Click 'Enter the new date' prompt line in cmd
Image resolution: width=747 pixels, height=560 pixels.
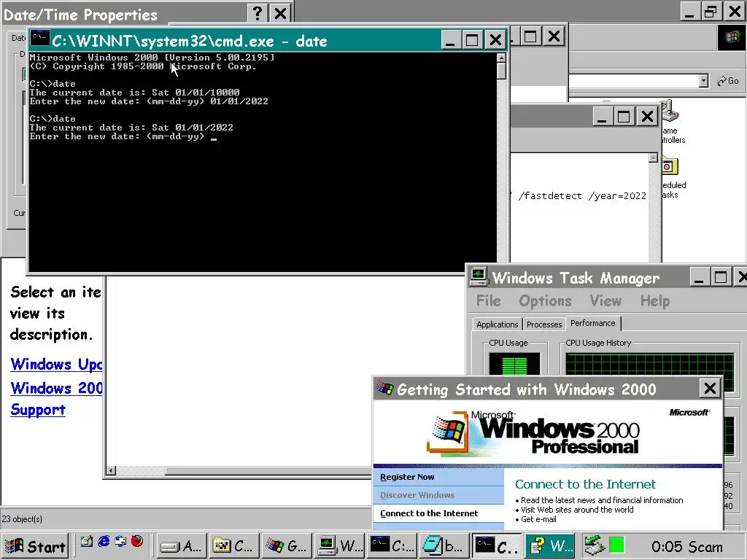click(123, 136)
